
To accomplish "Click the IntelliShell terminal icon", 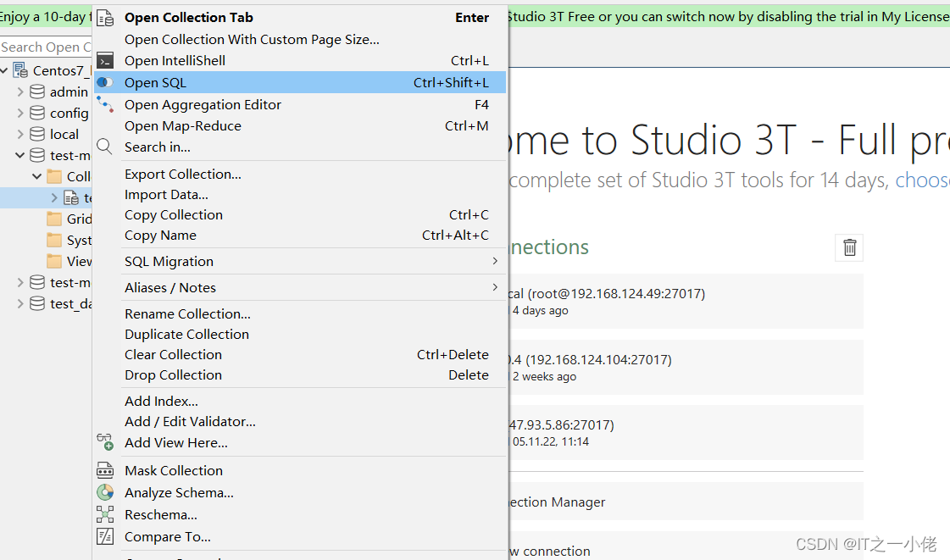I will click(x=105, y=60).
